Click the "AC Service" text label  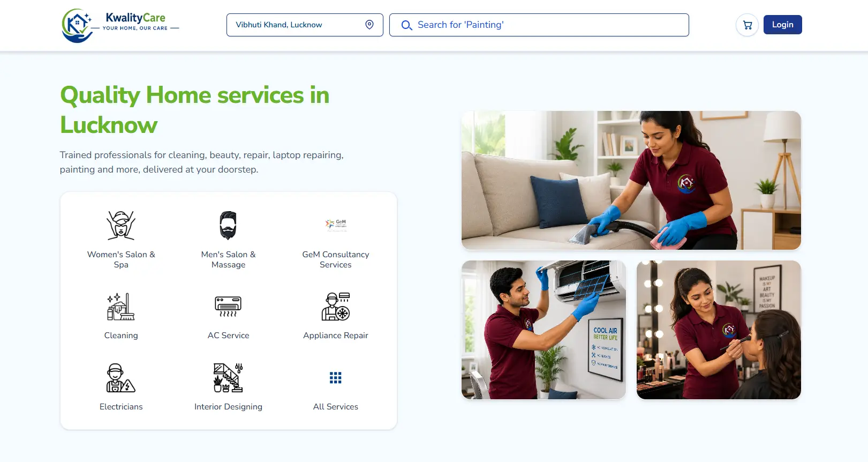point(228,336)
